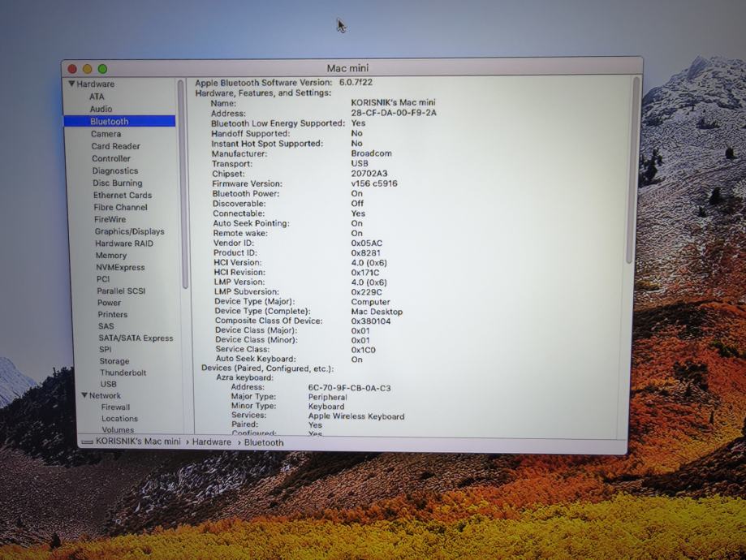This screenshot has height=560, width=746.
Task: Click the computer icon in the path bar
Action: (87, 442)
